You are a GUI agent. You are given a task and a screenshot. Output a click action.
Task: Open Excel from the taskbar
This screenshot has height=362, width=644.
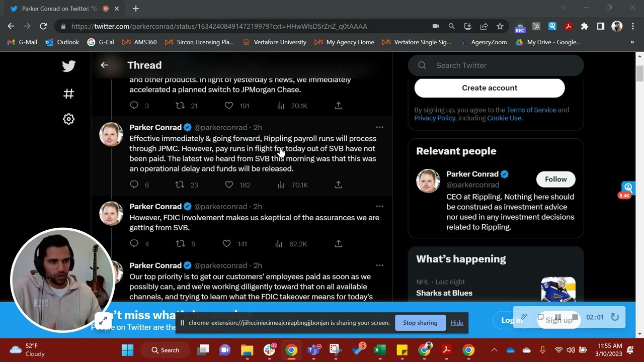(x=380, y=350)
